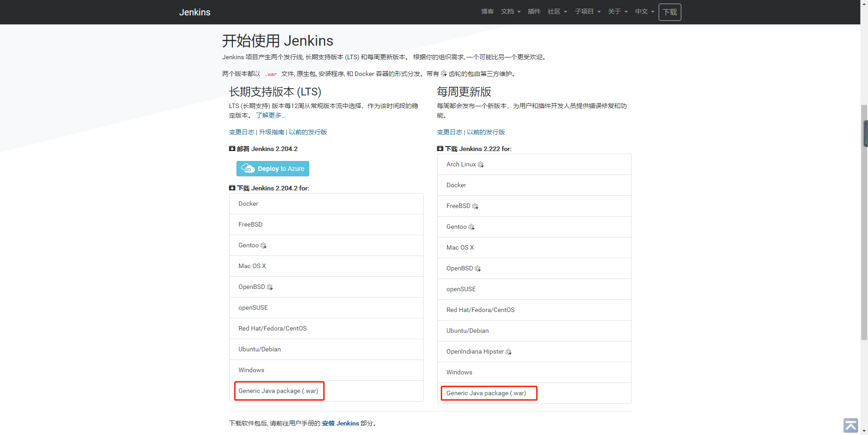Viewport: 868px width, 435px height.
Task: Open weekly 以前的发行版 link
Action: tap(486, 132)
